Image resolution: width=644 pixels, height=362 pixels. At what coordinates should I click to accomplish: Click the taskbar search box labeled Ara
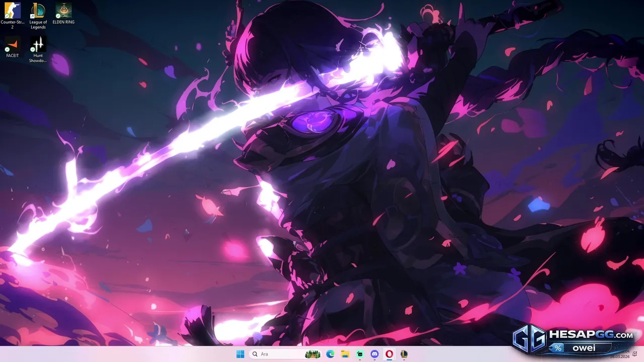click(286, 354)
